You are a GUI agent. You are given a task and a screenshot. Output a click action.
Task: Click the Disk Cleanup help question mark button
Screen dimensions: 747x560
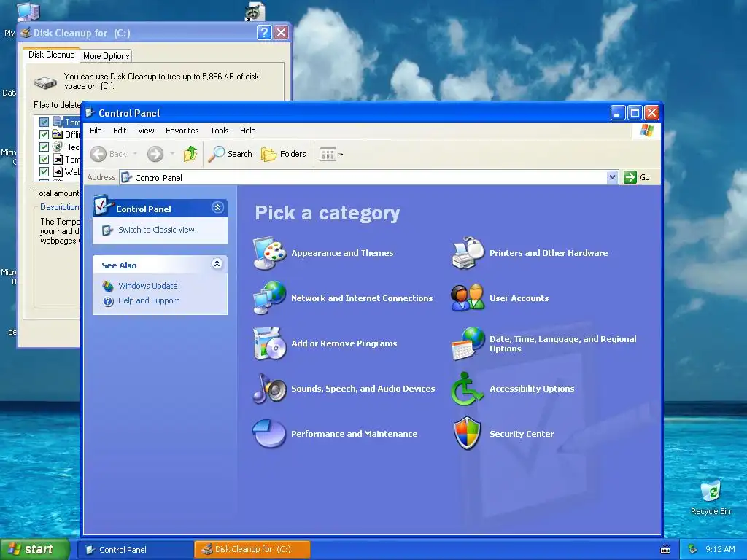tap(264, 32)
